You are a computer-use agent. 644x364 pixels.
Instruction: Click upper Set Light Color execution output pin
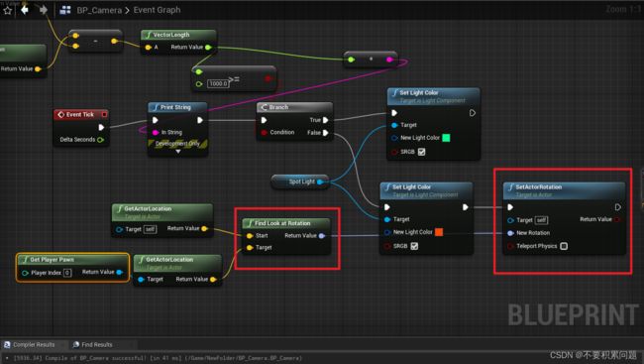473,113
